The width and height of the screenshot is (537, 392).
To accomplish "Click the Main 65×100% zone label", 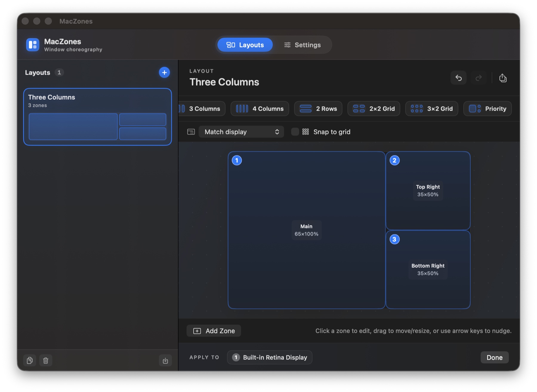I will pyautogui.click(x=306, y=230).
